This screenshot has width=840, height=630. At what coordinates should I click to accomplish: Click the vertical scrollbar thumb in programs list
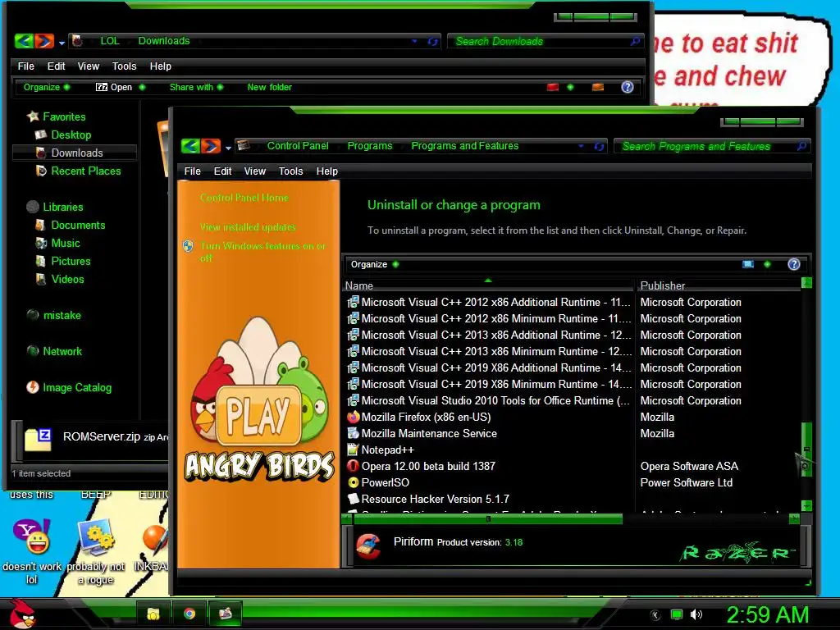tap(806, 449)
